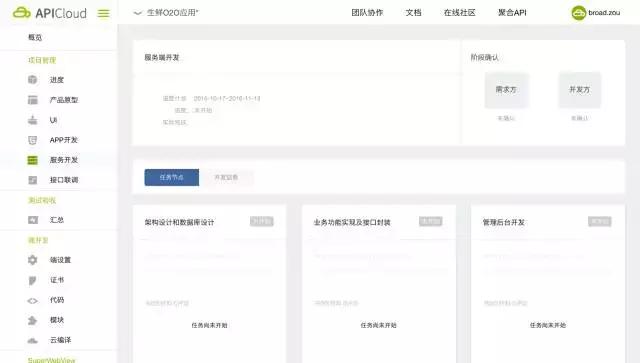This screenshot has width=640, height=363.
Task: Open the 产品原型 sidebar entry
Action: (x=64, y=100)
